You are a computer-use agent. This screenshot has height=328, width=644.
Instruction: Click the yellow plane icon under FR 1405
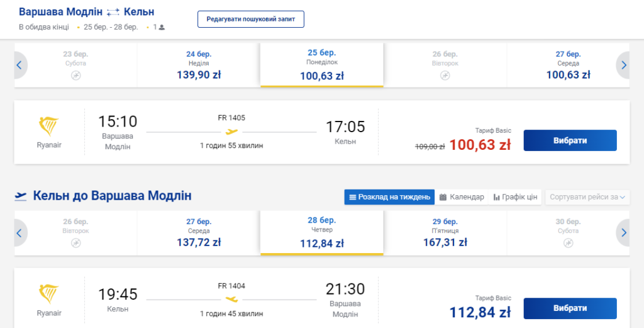click(x=231, y=132)
